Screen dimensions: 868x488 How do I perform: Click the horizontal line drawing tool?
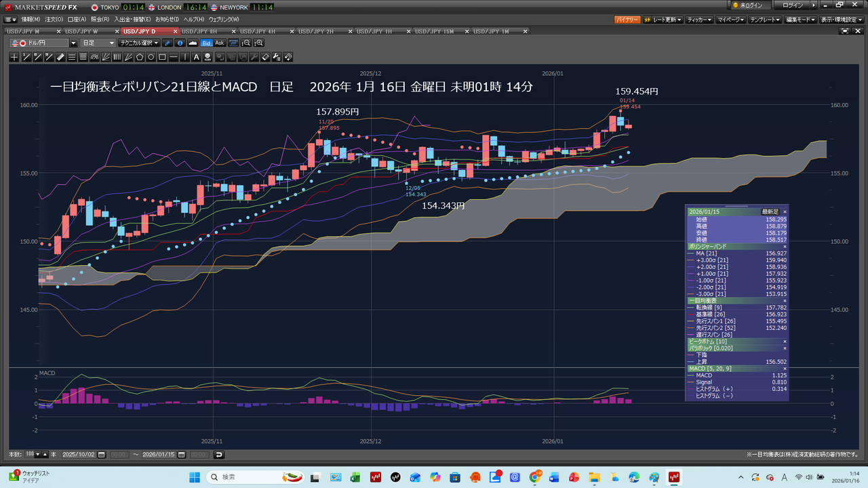[x=174, y=57]
